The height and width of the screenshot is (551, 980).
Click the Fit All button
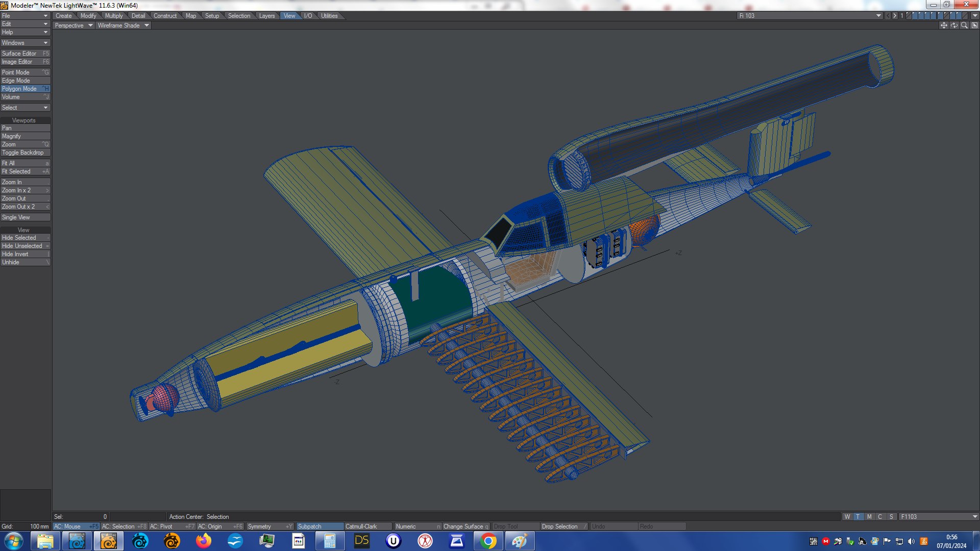pos(26,163)
